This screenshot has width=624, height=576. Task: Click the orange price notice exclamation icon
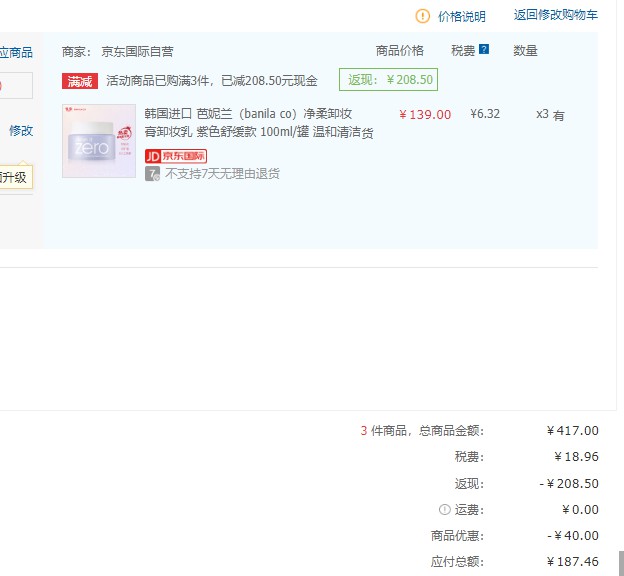tap(422, 16)
